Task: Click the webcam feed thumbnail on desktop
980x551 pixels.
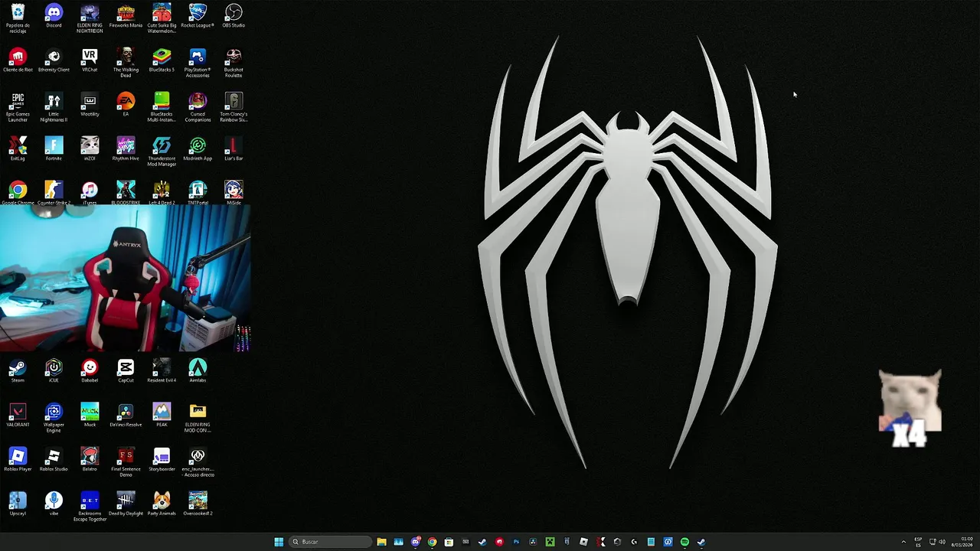Action: click(x=126, y=279)
